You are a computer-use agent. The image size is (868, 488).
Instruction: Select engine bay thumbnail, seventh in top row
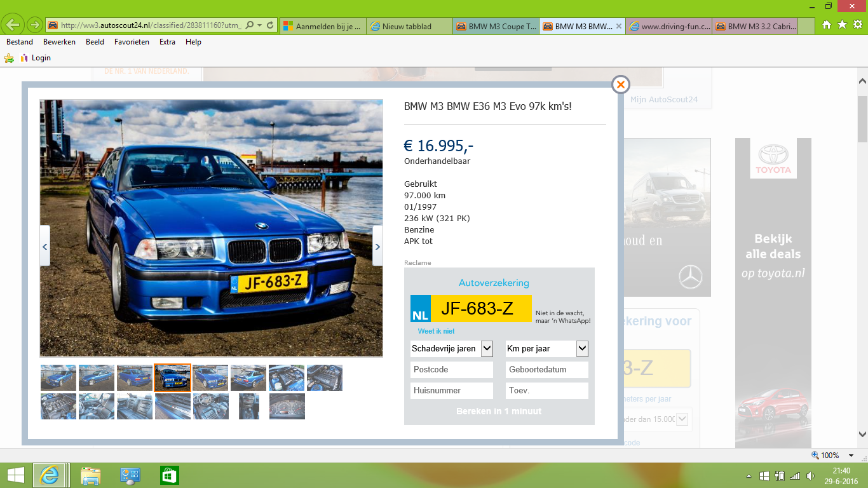click(287, 377)
